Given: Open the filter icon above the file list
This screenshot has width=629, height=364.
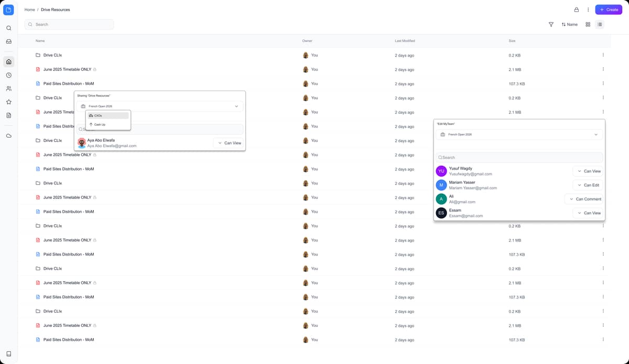Looking at the screenshot, I should tap(551, 24).
